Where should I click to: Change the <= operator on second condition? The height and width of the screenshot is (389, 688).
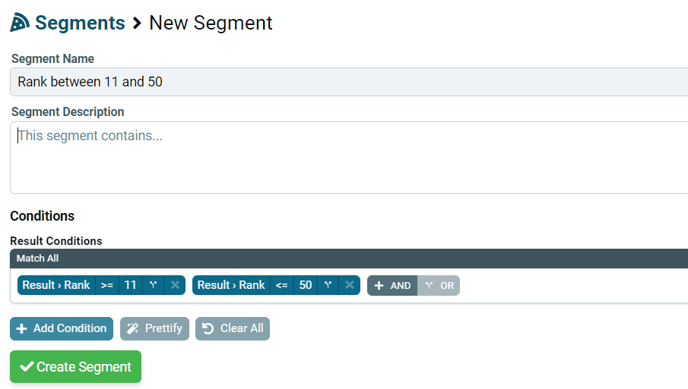(x=282, y=285)
